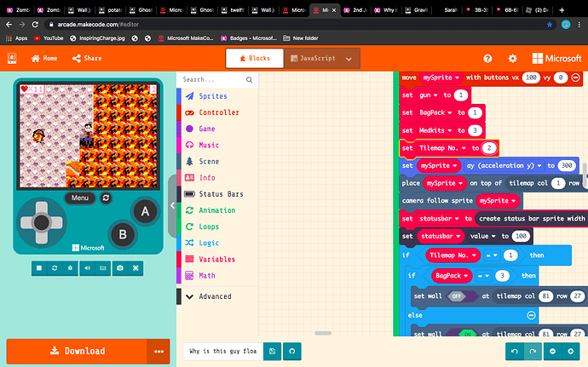
Task: Click the simulator D-pad control
Action: point(41,223)
